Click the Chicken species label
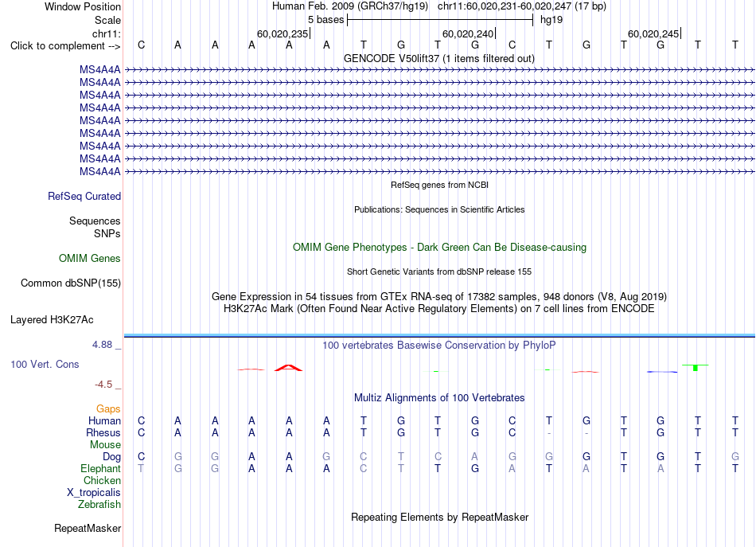Screen dimensions: 756x547 (x=102, y=480)
